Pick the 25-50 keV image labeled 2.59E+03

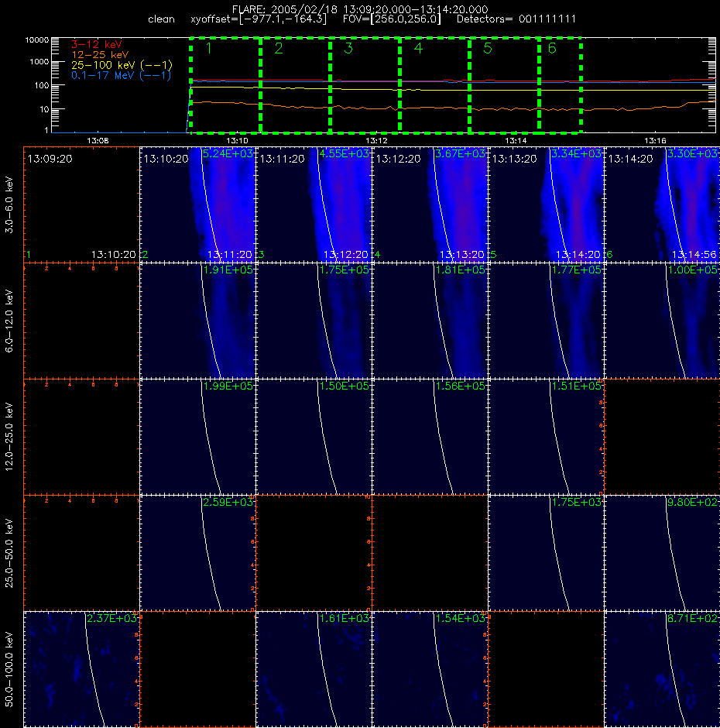(x=197, y=553)
